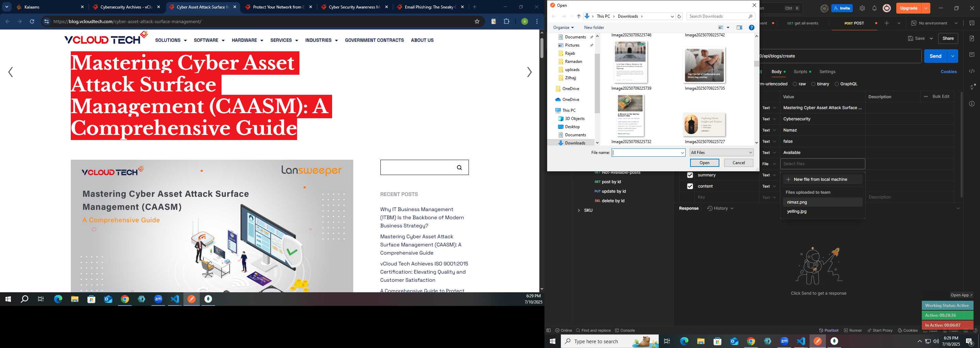Open Organize menu in Open dialog
The width and height of the screenshot is (980, 348).
(x=563, y=27)
